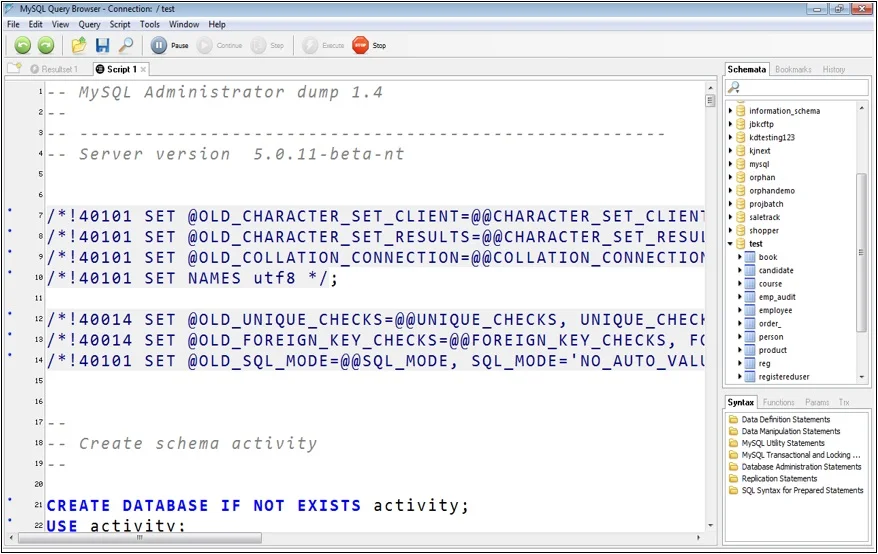The width and height of the screenshot is (878, 554).
Task: Open the File menu
Action: 13,24
